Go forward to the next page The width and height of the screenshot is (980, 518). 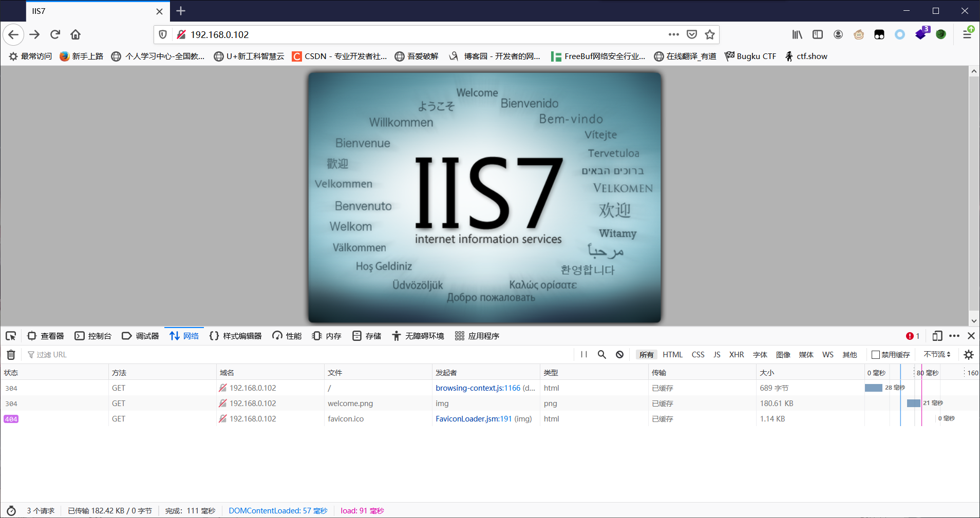(x=34, y=34)
